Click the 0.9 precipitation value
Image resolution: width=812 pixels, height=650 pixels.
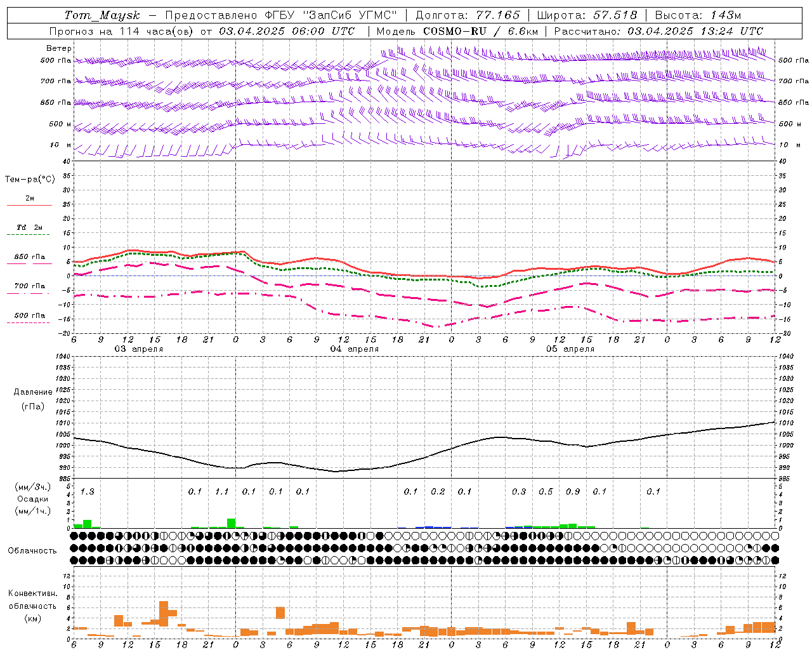click(572, 491)
